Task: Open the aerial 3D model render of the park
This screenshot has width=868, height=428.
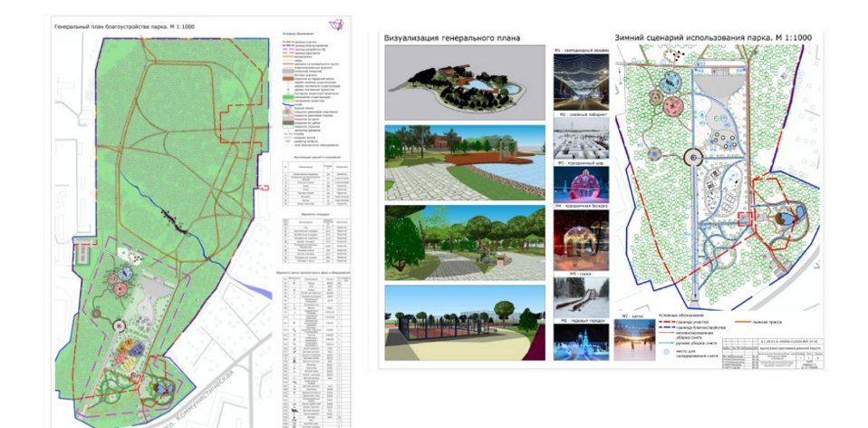Action: [465, 84]
